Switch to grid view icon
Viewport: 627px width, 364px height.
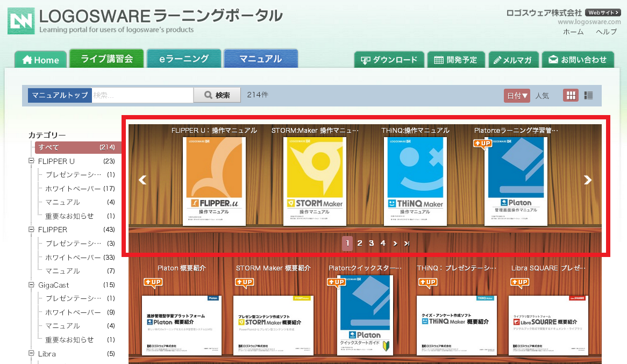coord(571,95)
